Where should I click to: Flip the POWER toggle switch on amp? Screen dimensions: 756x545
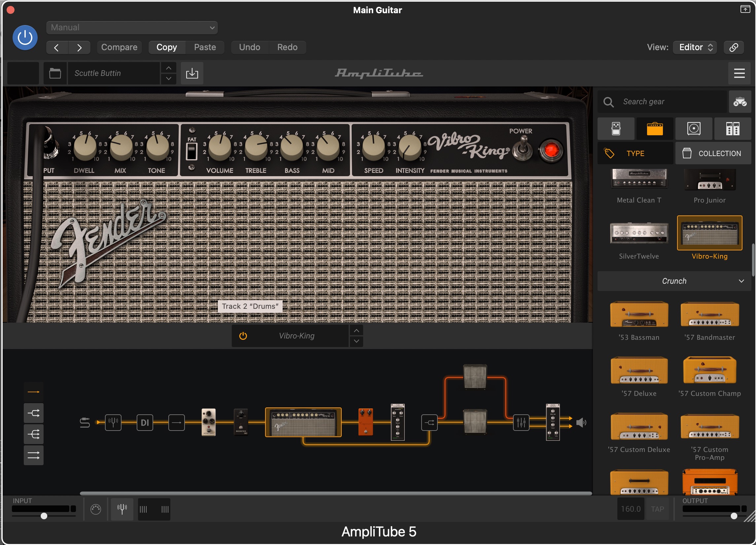[x=523, y=149]
